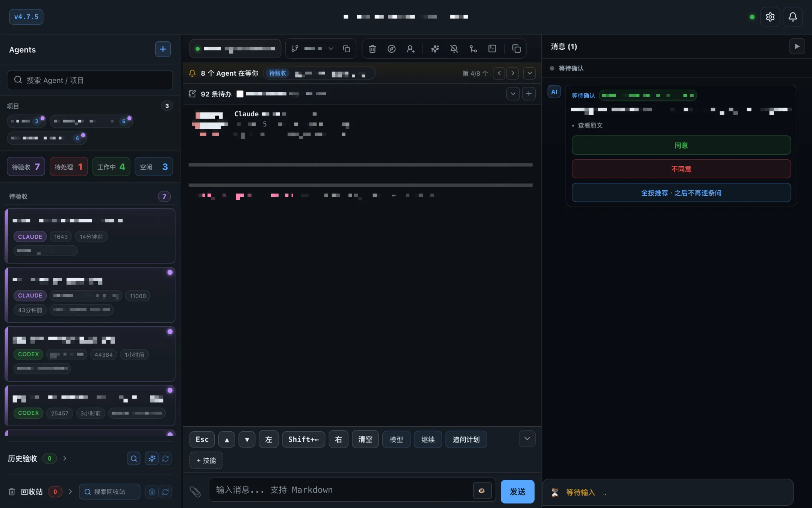
Task: Click the trash icon in agent toolbar
Action: pos(372,49)
